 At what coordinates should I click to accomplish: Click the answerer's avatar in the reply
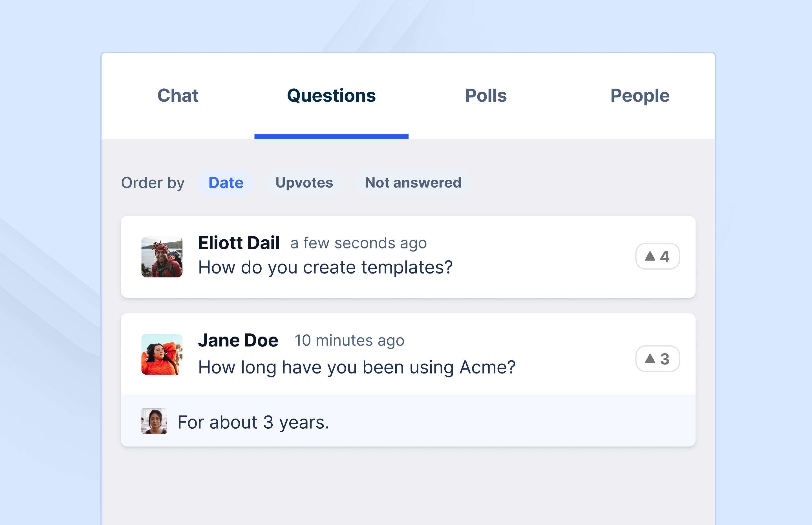pos(154,421)
